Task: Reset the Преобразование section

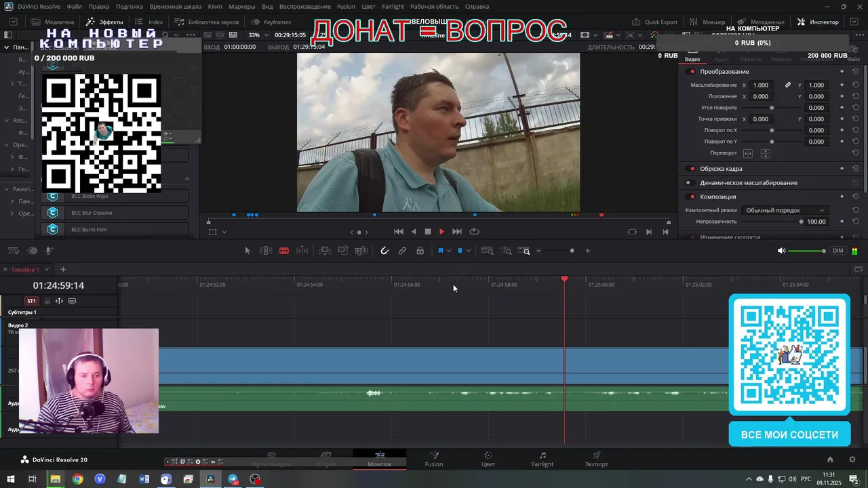Action: point(856,71)
